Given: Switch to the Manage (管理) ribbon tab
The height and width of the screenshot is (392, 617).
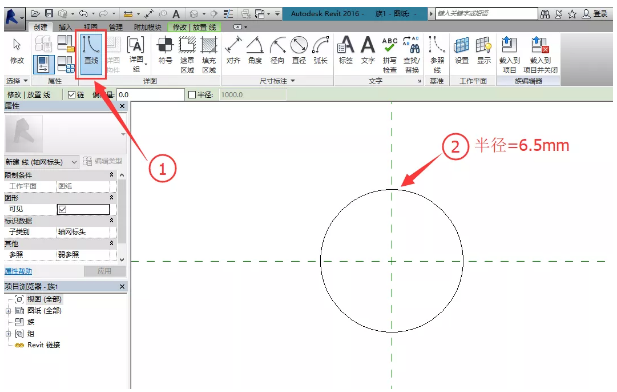Looking at the screenshot, I should coord(115,27).
